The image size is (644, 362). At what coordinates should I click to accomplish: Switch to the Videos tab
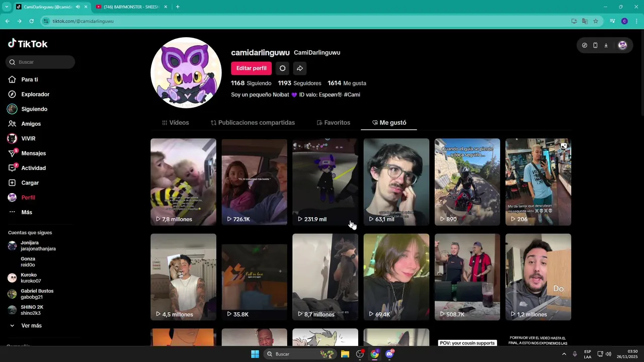click(175, 123)
